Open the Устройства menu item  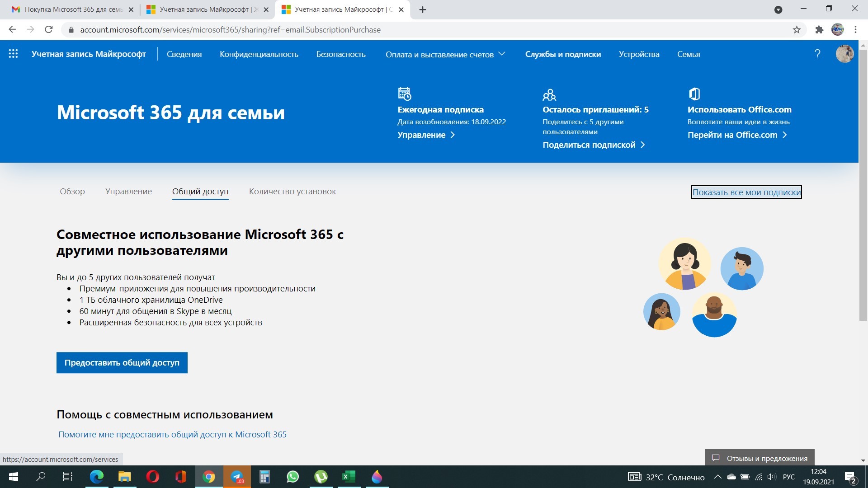(x=639, y=54)
